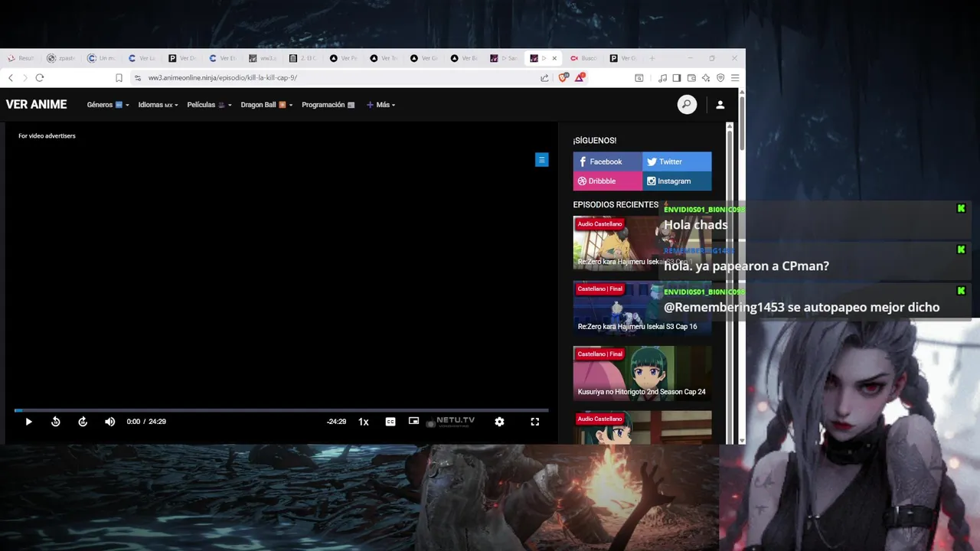Open the Instagram social button

point(677,181)
